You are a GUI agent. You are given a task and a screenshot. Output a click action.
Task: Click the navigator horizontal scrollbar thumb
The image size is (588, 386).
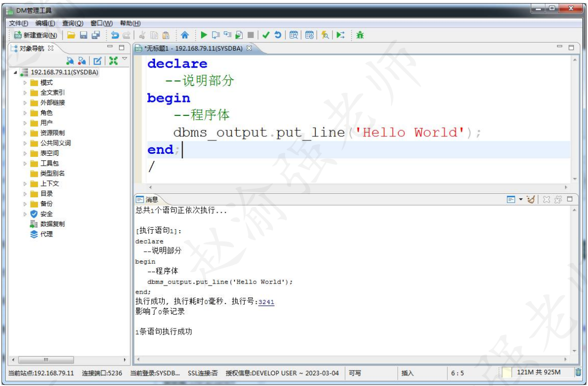pos(46,360)
